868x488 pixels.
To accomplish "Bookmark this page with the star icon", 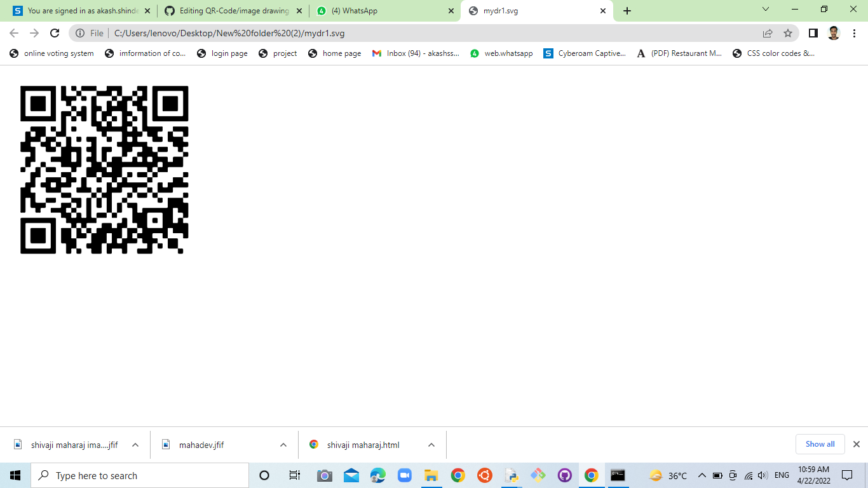I will click(788, 33).
